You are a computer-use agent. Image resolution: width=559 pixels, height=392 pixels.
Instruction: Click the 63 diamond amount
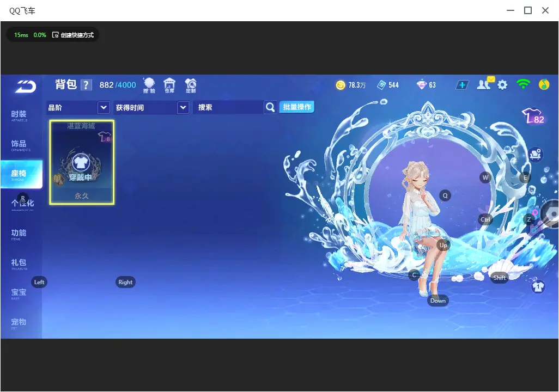point(432,85)
